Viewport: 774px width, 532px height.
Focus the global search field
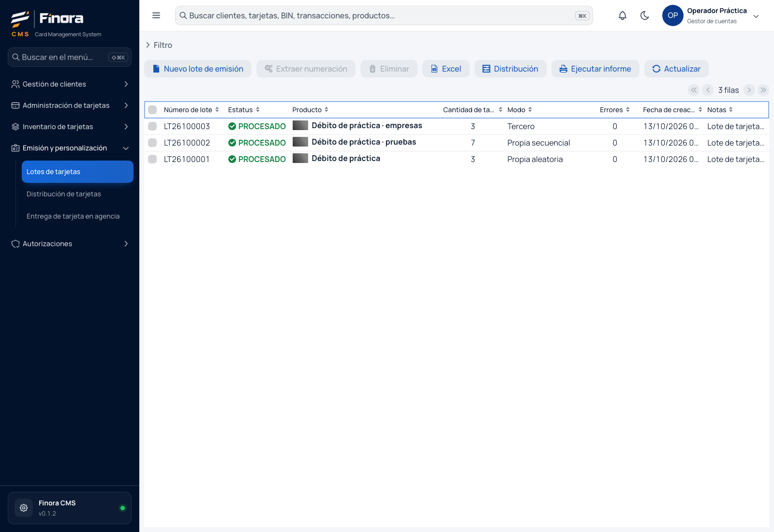click(384, 15)
